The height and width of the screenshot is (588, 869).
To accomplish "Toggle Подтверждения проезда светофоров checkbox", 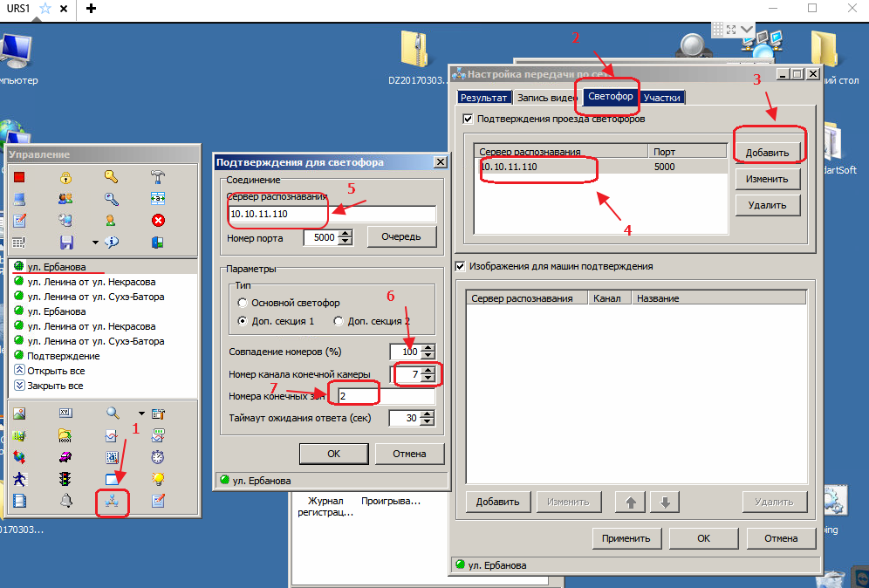I will (x=469, y=119).
